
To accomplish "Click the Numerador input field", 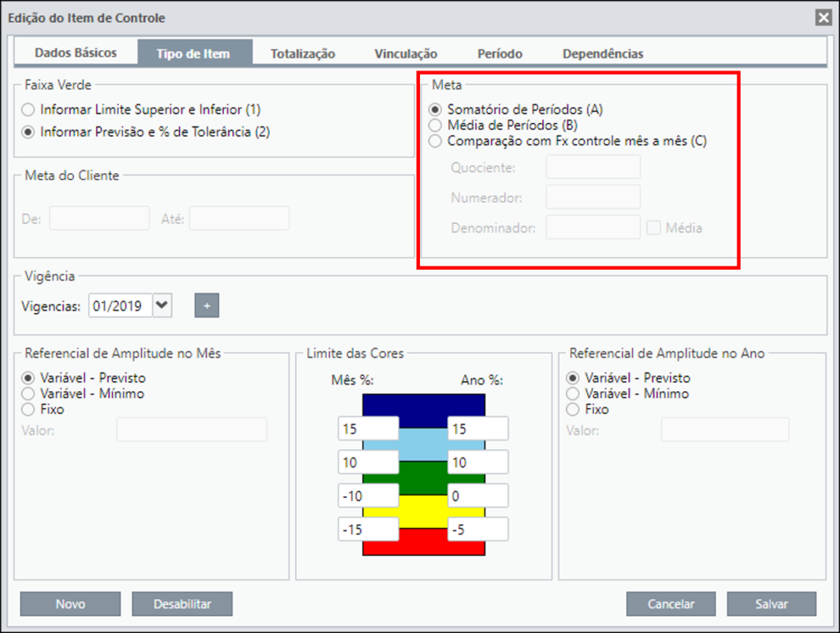I will pyautogui.click(x=593, y=197).
